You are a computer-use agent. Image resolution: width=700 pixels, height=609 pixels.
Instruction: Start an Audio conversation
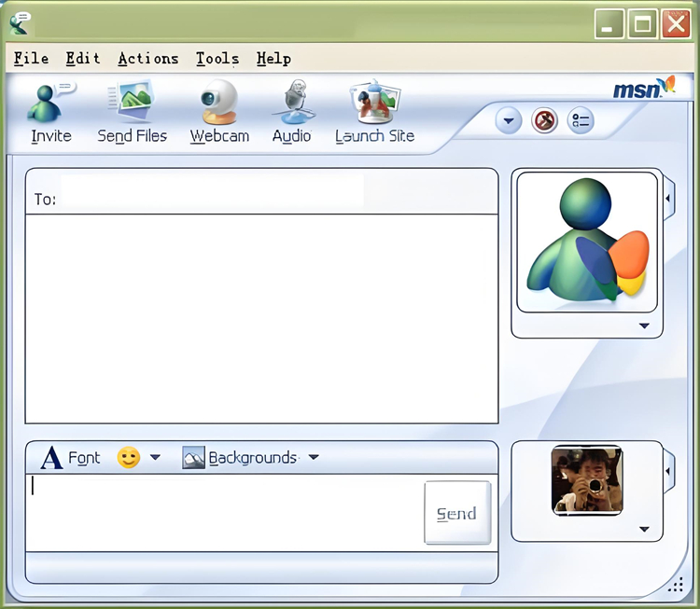(294, 103)
